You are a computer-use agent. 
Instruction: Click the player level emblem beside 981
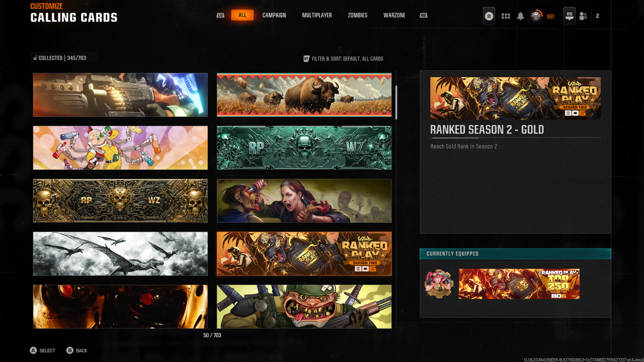[536, 16]
